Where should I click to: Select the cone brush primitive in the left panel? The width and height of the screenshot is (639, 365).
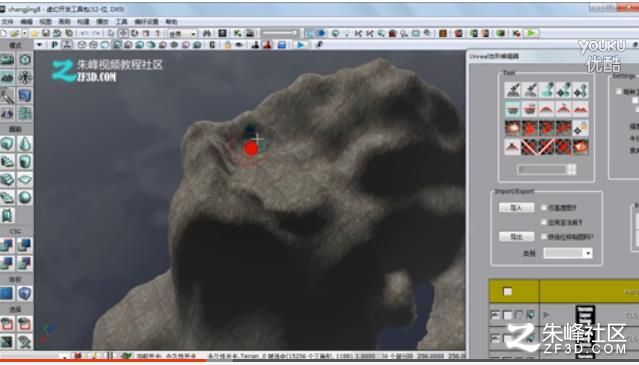tap(25, 144)
